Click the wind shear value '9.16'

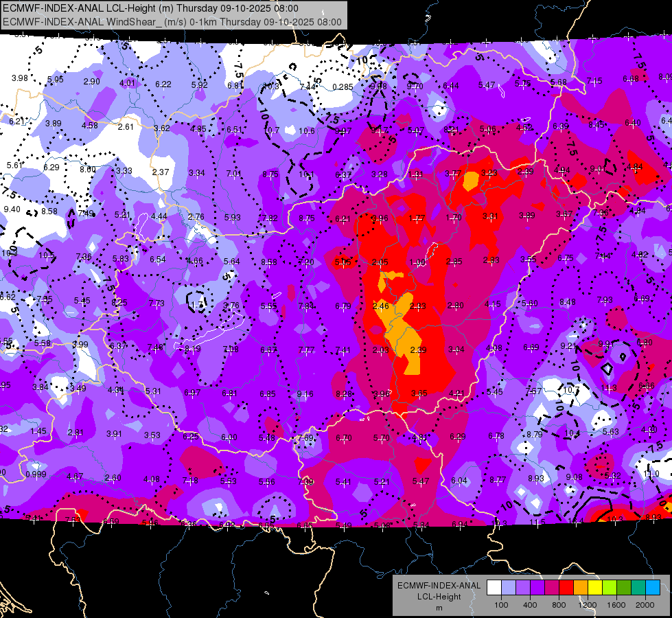[305, 393]
